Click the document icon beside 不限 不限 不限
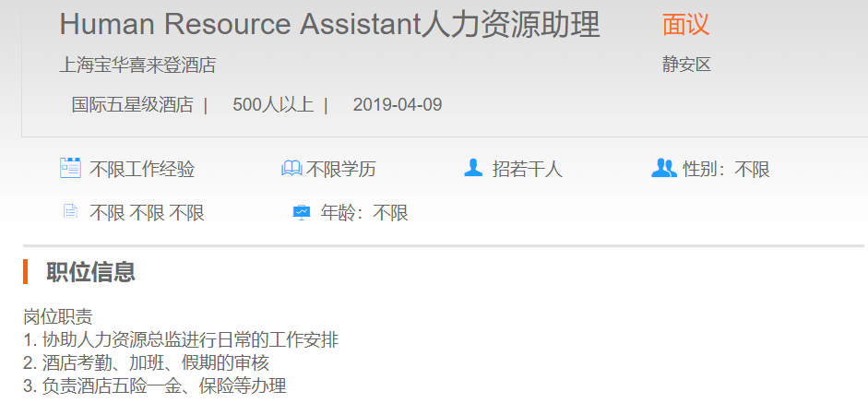This screenshot has height=415, width=868. [x=70, y=212]
